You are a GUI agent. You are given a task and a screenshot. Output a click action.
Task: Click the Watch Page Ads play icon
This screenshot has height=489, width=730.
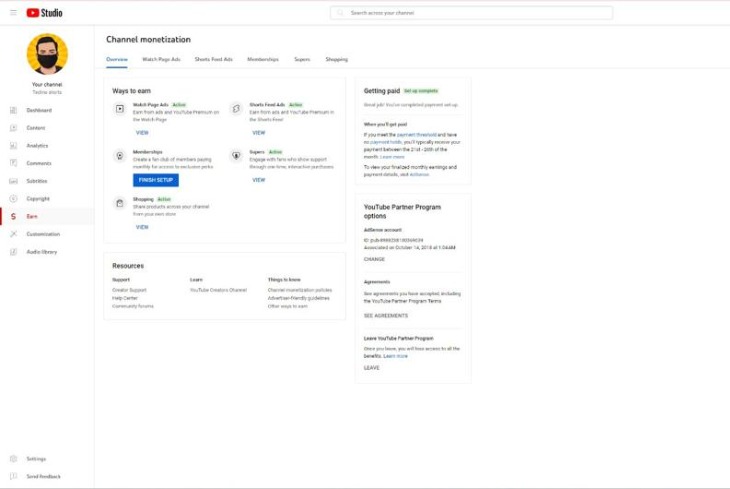point(120,109)
